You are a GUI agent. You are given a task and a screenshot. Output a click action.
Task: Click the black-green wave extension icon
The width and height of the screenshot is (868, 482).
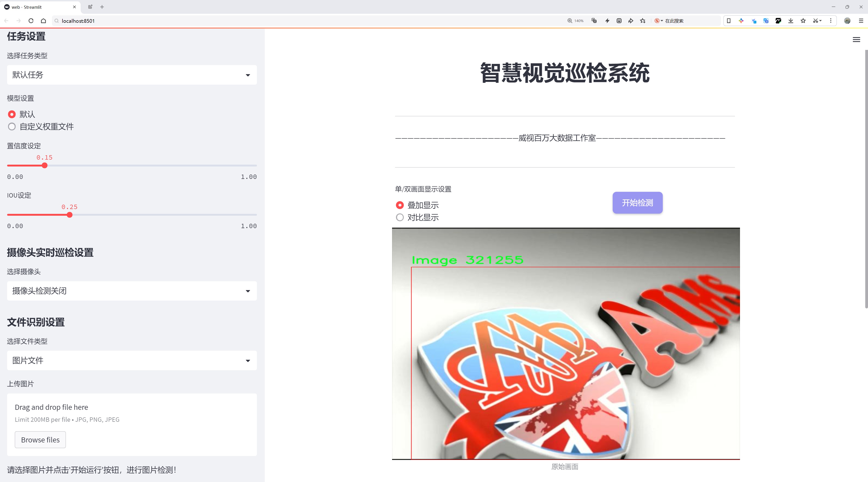pyautogui.click(x=778, y=21)
